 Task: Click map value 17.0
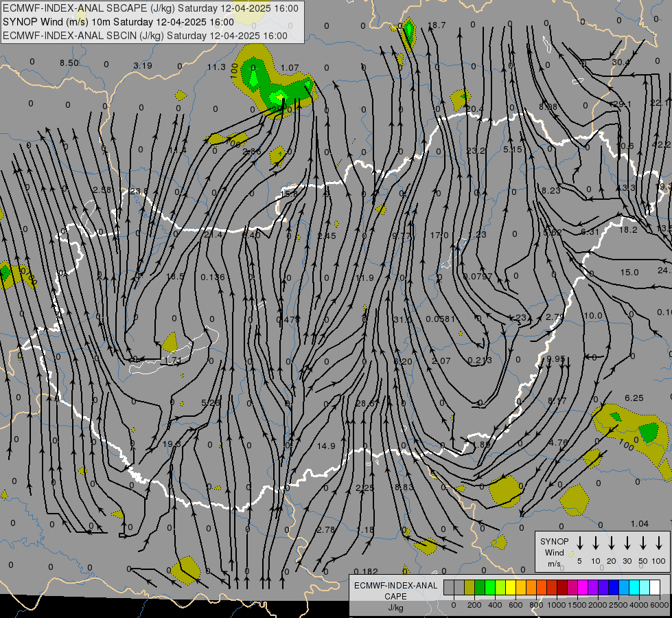click(x=439, y=235)
